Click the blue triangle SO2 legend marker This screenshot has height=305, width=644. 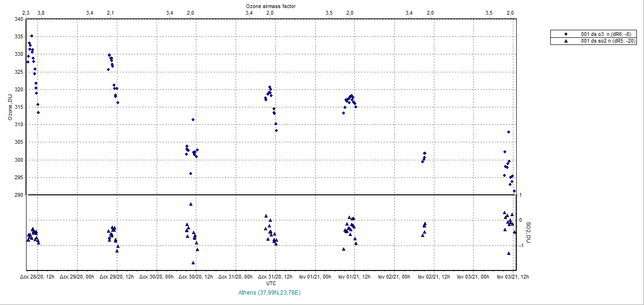tap(565, 41)
